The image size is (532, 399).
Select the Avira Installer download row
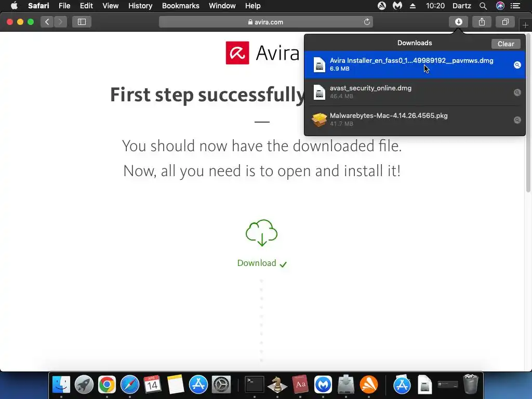415,64
